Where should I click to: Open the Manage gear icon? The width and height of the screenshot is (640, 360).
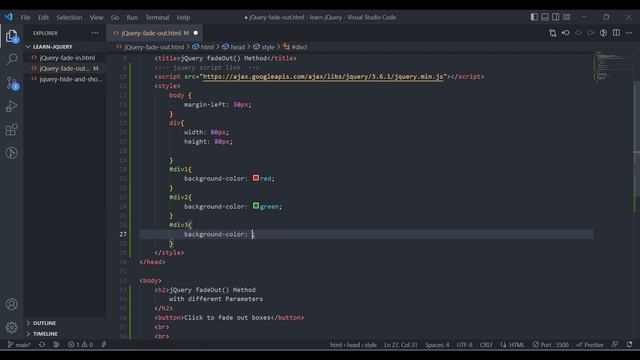click(12, 327)
